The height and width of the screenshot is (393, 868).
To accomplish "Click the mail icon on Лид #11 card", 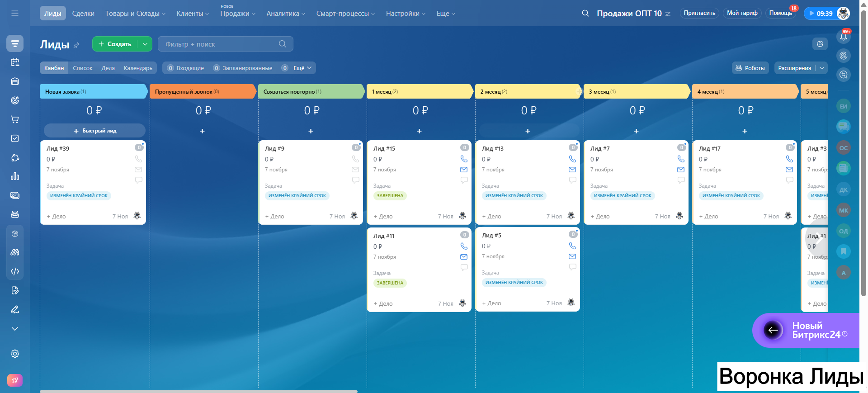I will click(464, 257).
